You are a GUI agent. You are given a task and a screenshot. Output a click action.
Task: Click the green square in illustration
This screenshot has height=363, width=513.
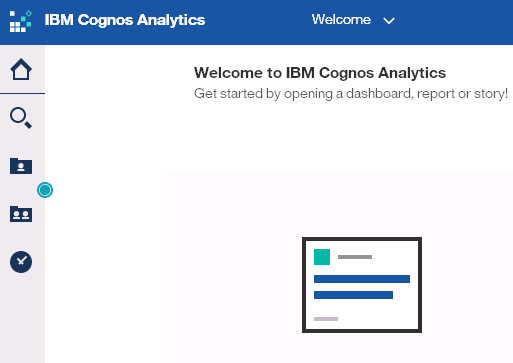tap(322, 257)
